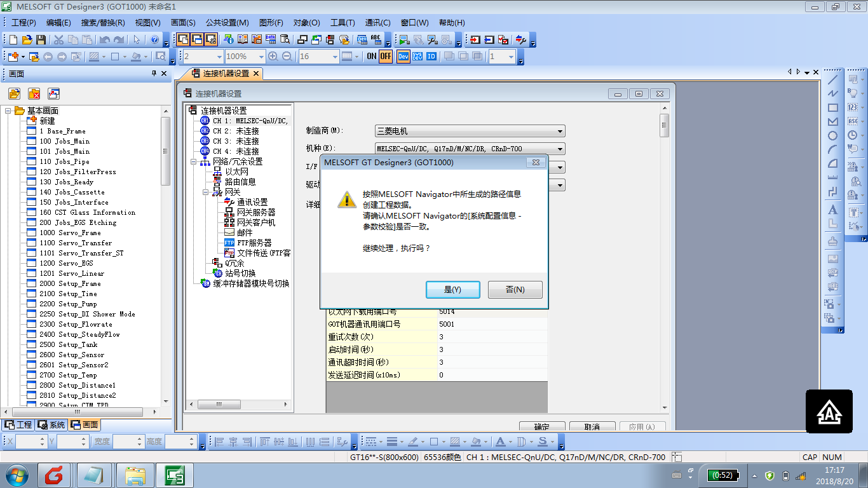Switch to the 工程 panel tab

[18, 425]
